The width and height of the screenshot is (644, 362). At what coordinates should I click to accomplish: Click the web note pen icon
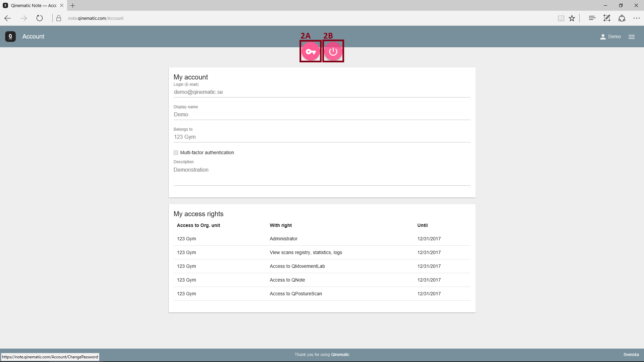coord(607,18)
